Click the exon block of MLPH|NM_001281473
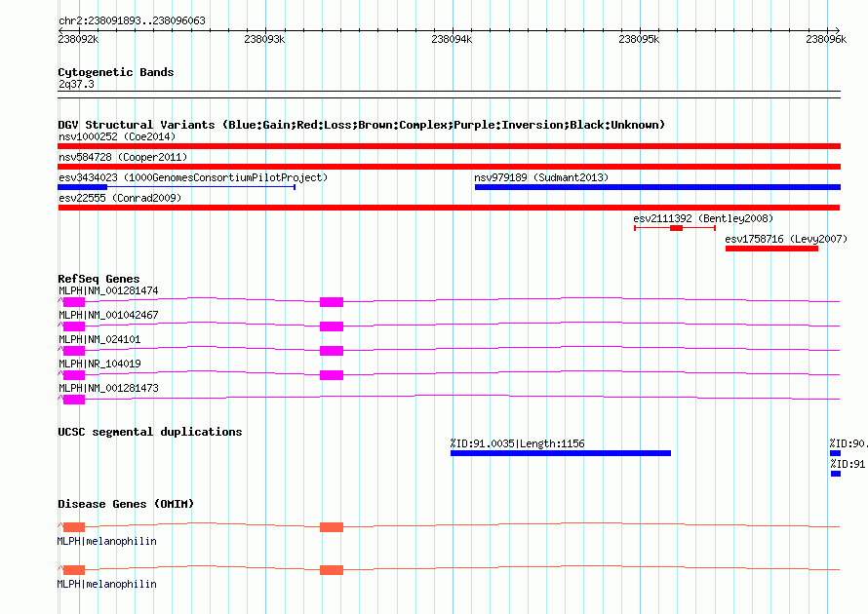This screenshot has width=868, height=614. tap(74, 400)
